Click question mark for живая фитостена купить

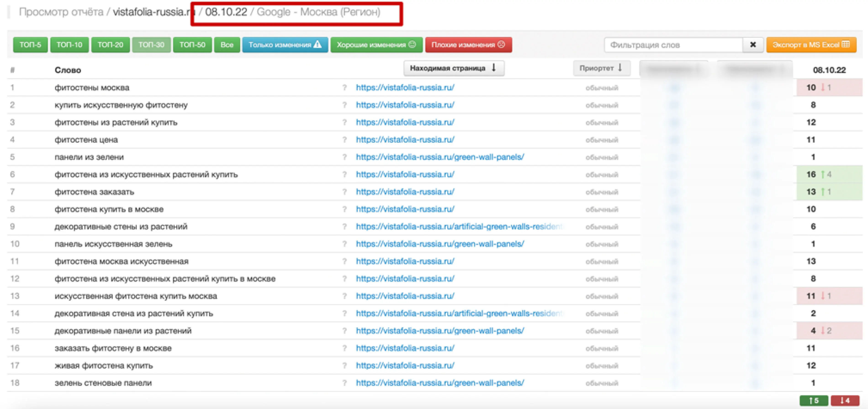[x=344, y=366]
